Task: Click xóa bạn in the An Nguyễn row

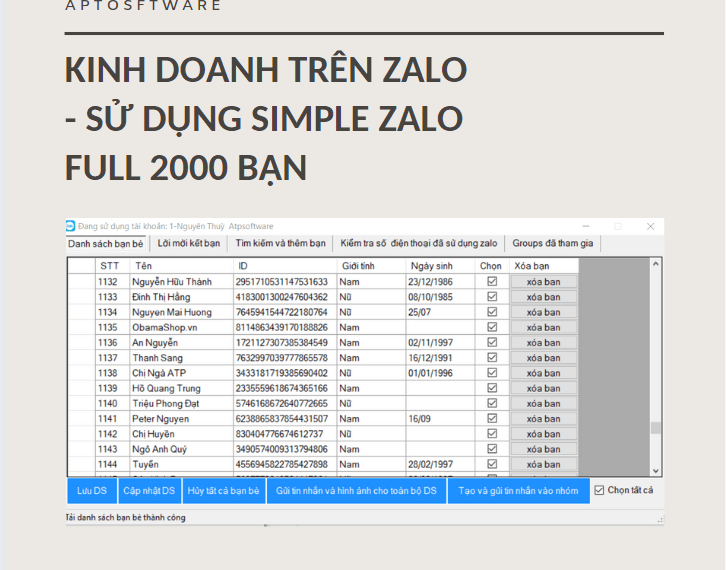Action: (544, 343)
